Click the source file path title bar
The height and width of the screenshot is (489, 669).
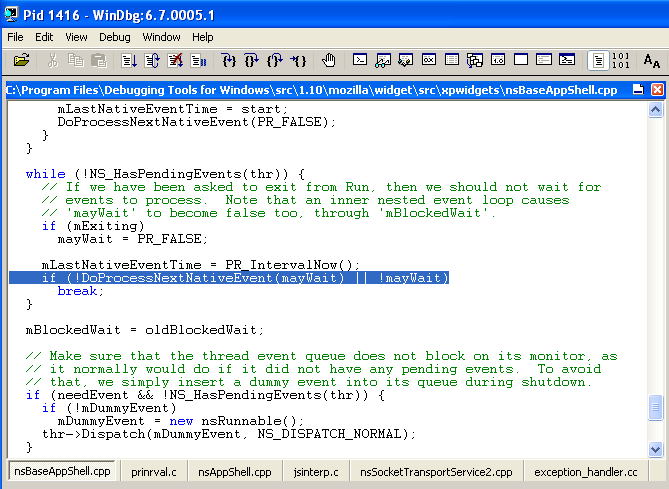(311, 90)
